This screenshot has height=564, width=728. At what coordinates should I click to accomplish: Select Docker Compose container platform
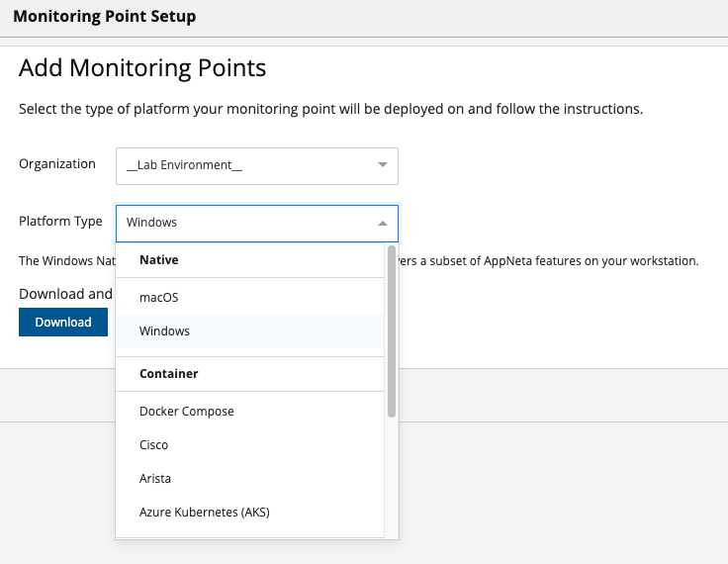186,411
